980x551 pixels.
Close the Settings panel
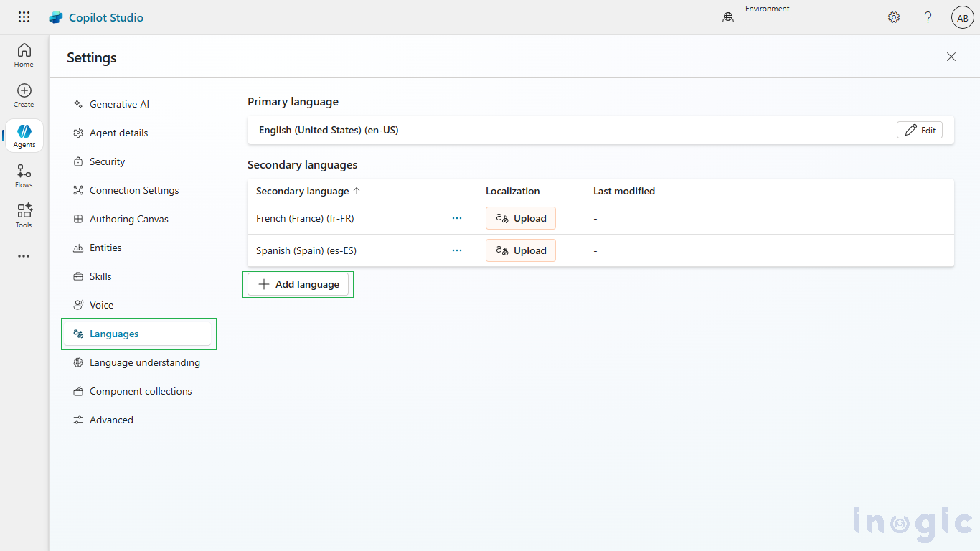point(951,57)
